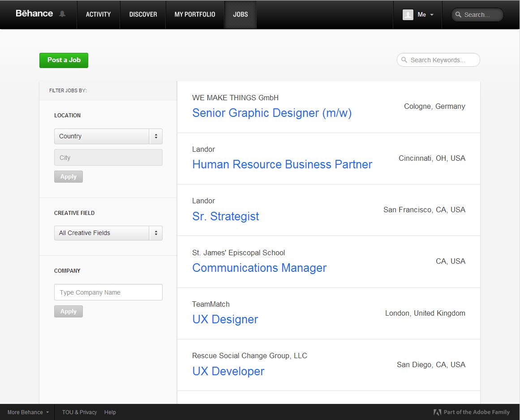Click the profile avatar thumbnail
Viewport: 520px width, 420px height.
pyautogui.click(x=408, y=15)
